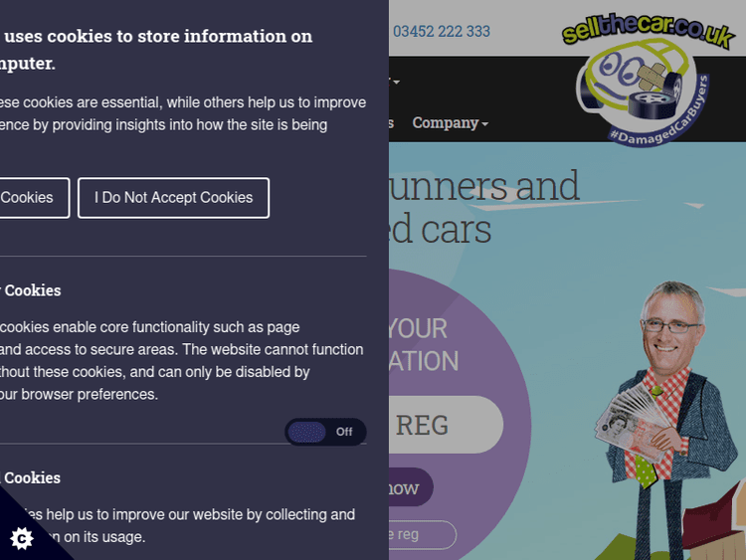Screen dimensions: 746x560
Task: Click the outlined 'reg' link button
Action: (x=423, y=535)
